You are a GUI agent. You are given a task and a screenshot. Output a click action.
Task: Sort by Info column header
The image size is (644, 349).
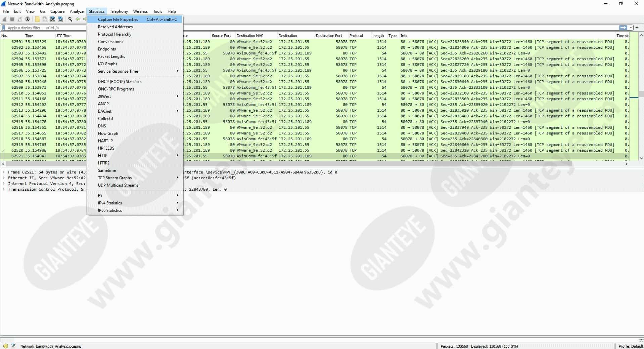point(507,35)
